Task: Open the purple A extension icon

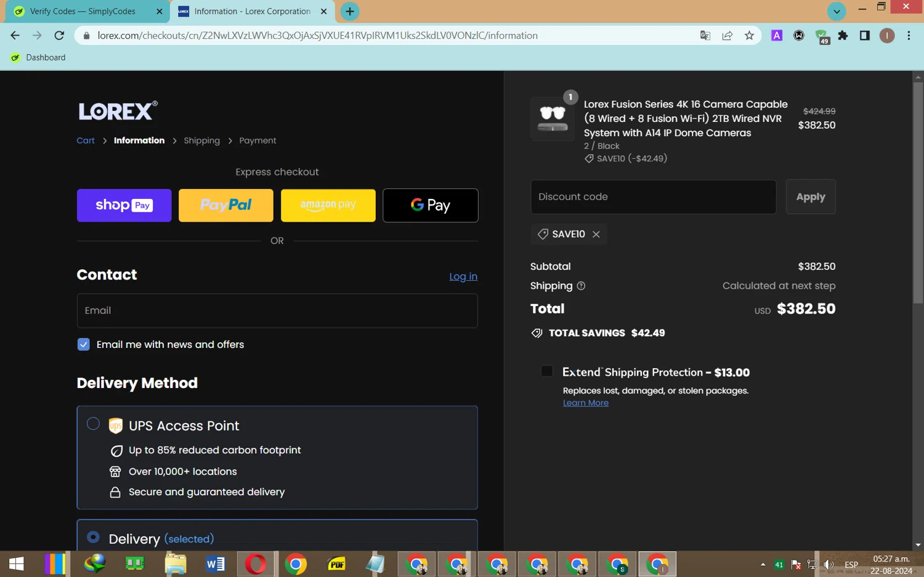Action: (777, 36)
